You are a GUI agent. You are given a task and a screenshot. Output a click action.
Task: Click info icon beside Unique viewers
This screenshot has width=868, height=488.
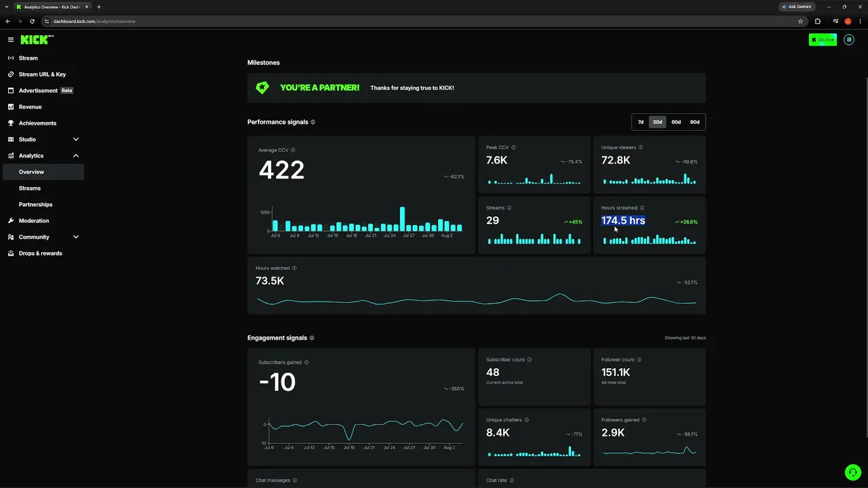(641, 148)
